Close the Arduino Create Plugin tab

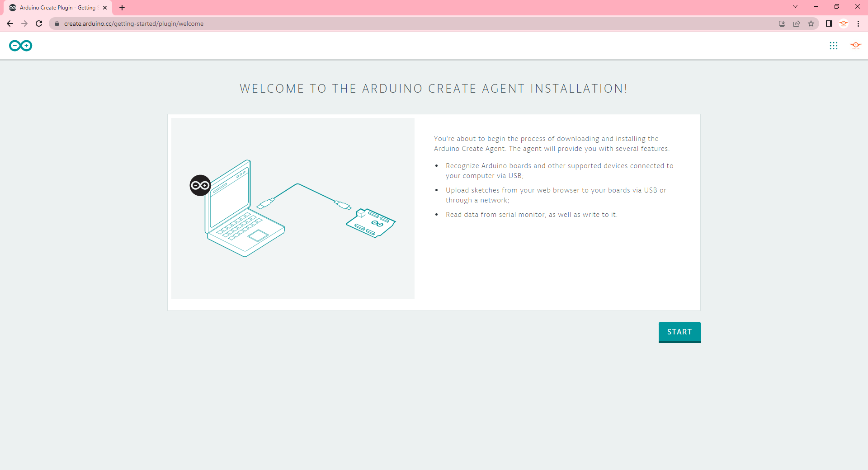tap(105, 8)
